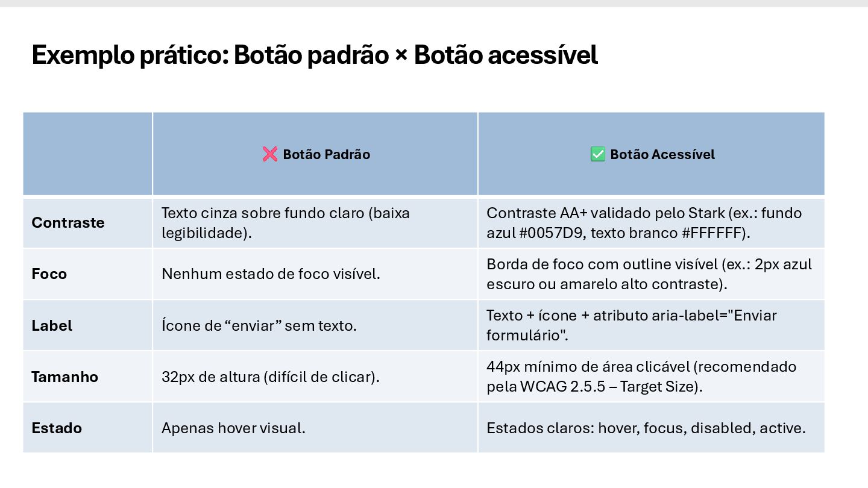Screen dimensions: 868x488
Task: Select the "Contraste" row label
Action: 68,223
